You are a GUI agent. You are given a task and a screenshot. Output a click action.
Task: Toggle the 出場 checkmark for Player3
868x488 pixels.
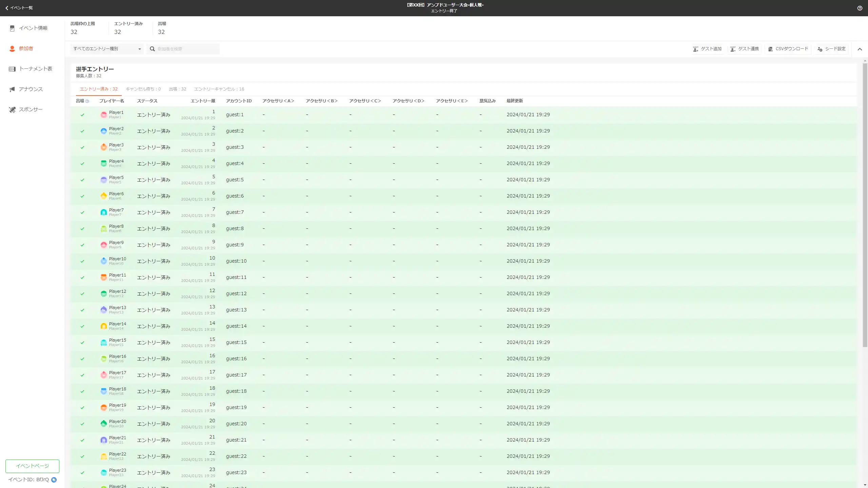point(82,147)
